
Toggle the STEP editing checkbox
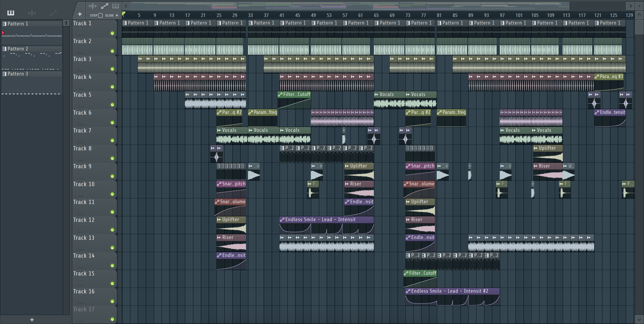click(x=100, y=15)
